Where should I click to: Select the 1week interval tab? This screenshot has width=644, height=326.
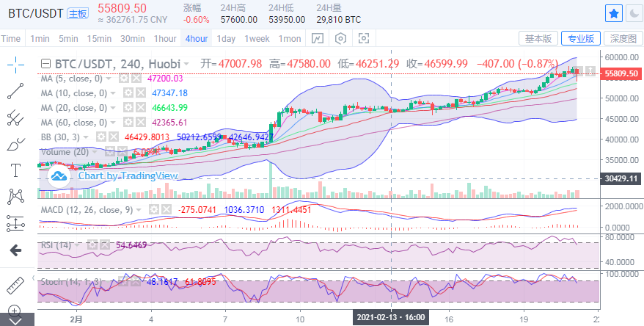[257, 39]
